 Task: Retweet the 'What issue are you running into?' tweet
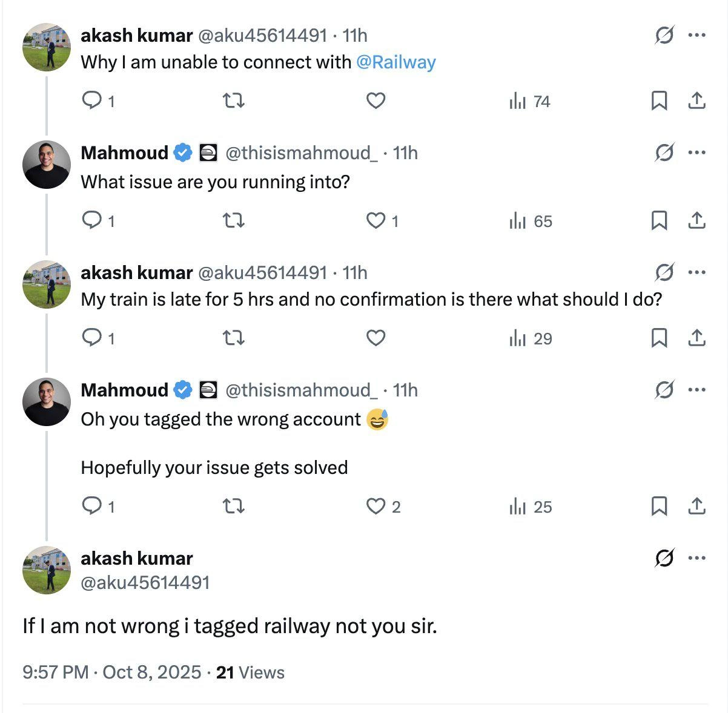pyautogui.click(x=234, y=220)
